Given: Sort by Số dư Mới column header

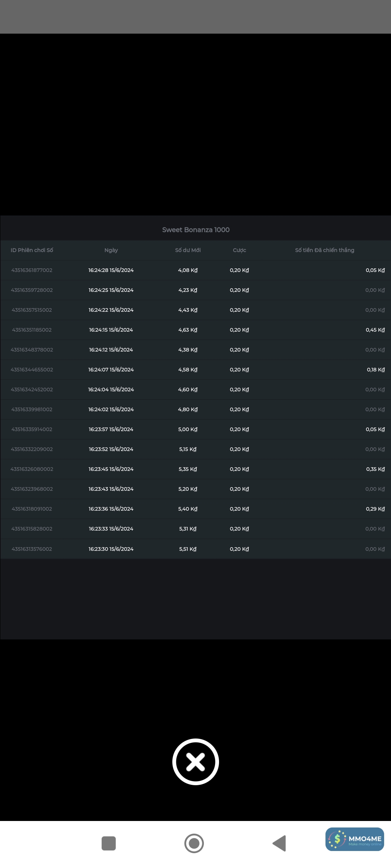Looking at the screenshot, I should 188,250.
